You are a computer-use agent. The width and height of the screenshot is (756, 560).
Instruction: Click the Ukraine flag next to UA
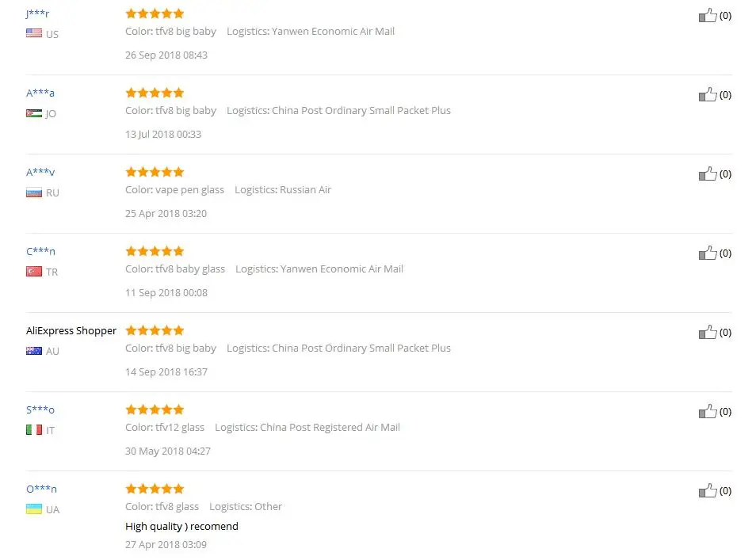coord(34,509)
